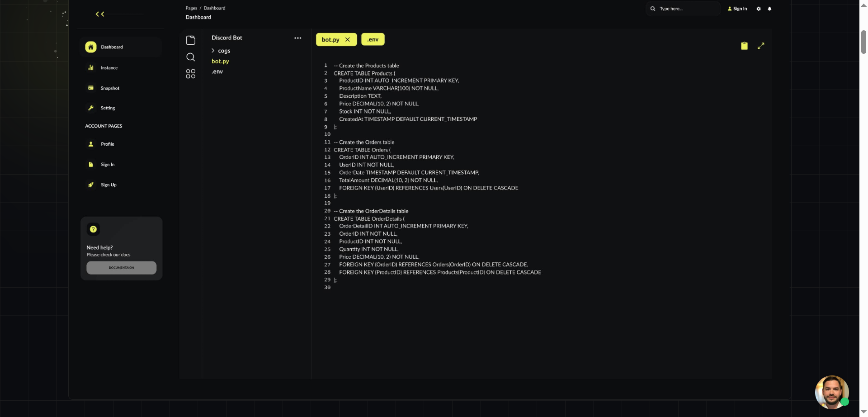The height and width of the screenshot is (417, 868).
Task: Open notifications bell icon
Action: (769, 9)
